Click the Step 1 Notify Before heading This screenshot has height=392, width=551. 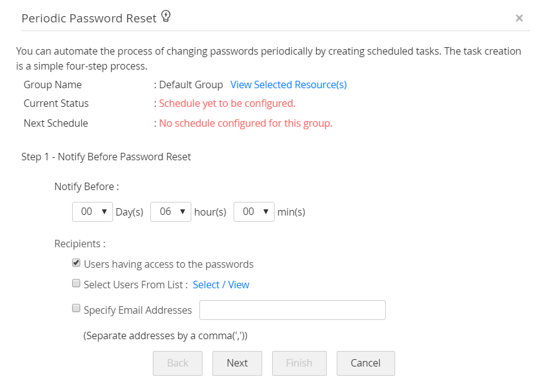(106, 157)
